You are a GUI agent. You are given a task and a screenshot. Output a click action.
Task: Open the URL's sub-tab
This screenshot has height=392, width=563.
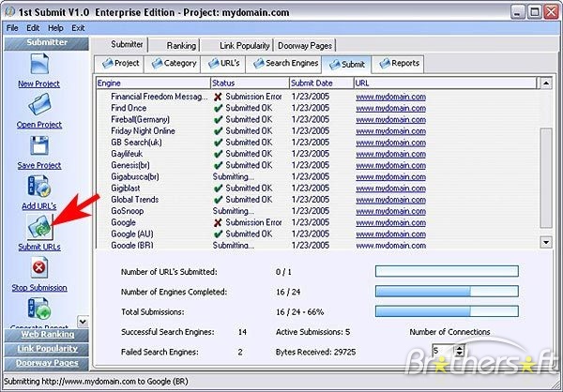(223, 64)
